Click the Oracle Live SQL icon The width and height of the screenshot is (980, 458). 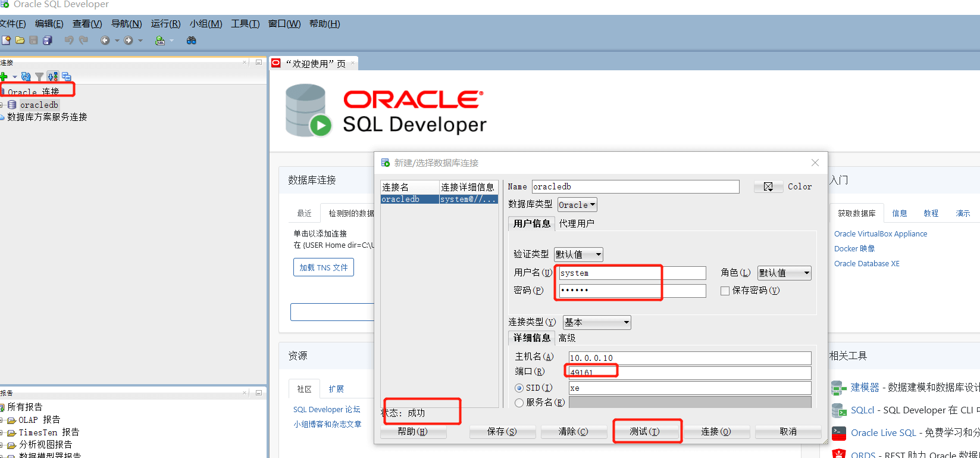(x=839, y=433)
